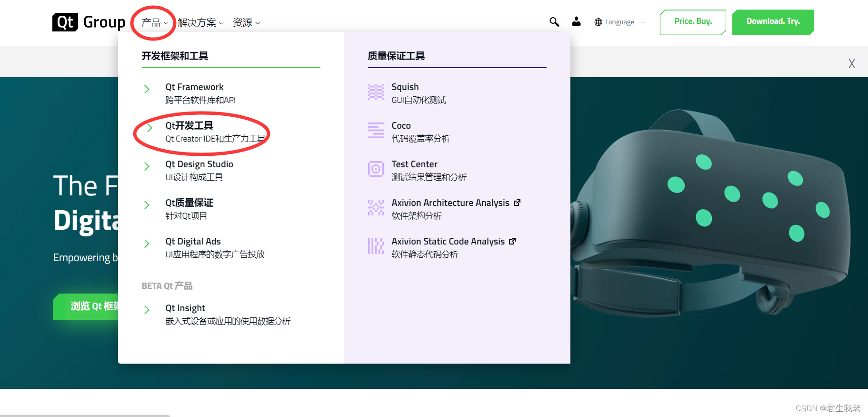Image resolution: width=868 pixels, height=417 pixels.
Task: Click the 浏览 Qt 框架 button
Action: (x=86, y=306)
